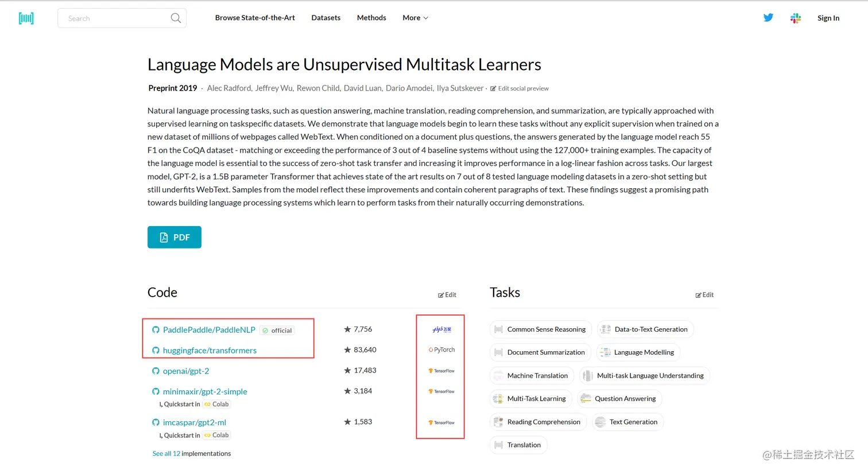This screenshot has height=474, width=868.
Task: Open the Slack icon link
Action: [x=796, y=18]
